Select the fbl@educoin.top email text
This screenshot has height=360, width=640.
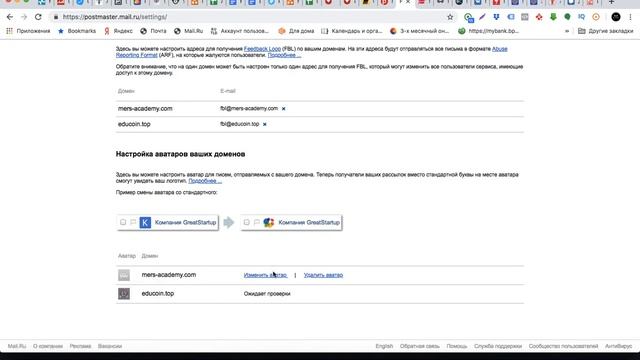pyautogui.click(x=240, y=124)
